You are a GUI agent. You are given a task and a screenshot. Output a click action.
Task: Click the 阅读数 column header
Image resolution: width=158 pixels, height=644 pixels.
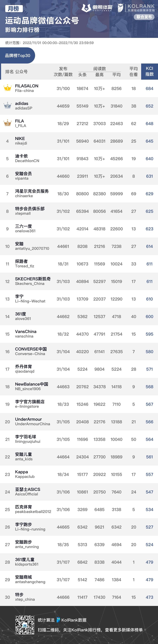[100, 68]
